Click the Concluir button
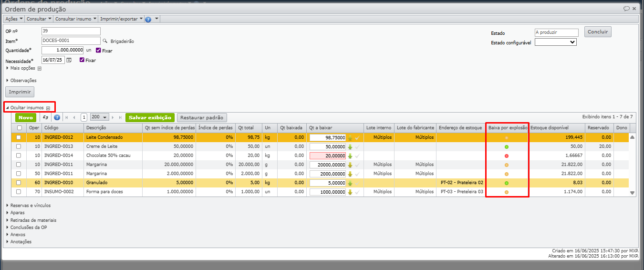 point(597,32)
